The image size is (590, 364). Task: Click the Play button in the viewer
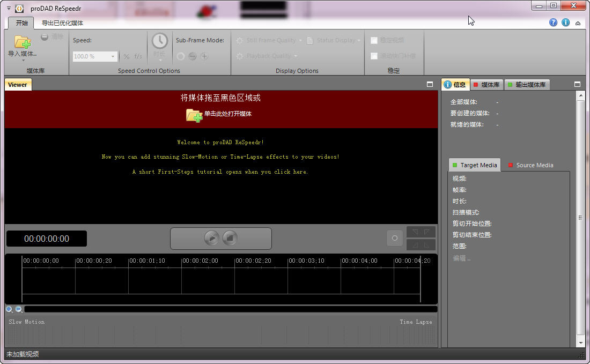pos(212,238)
